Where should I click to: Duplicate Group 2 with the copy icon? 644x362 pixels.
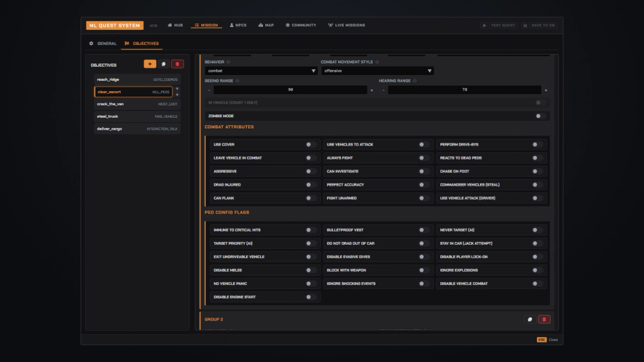[x=530, y=319]
